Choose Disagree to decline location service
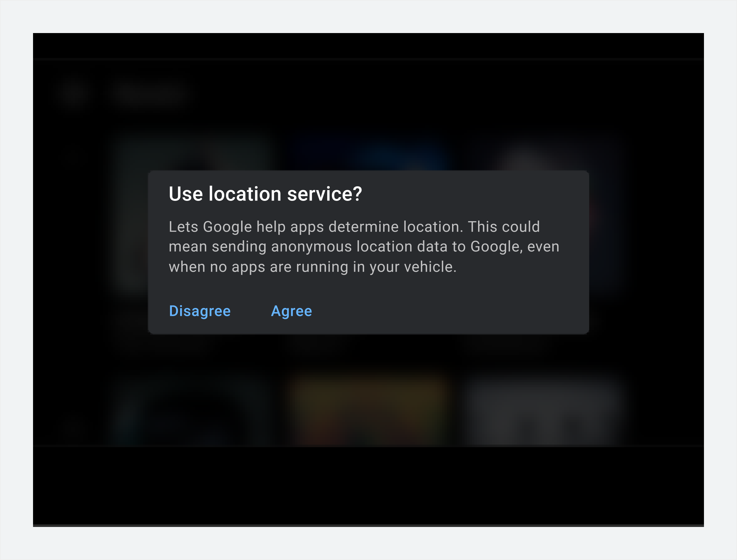Image resolution: width=737 pixels, height=560 pixels. click(199, 311)
